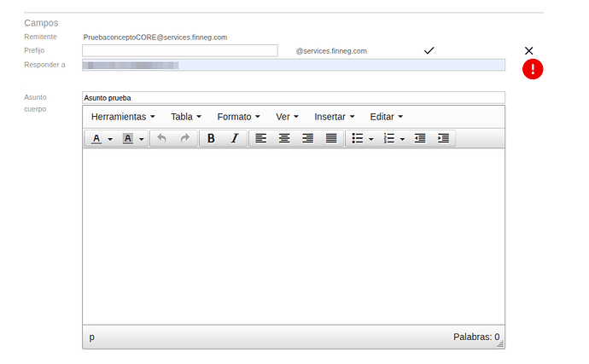
Task: Open the Insertar menu
Action: coord(334,116)
